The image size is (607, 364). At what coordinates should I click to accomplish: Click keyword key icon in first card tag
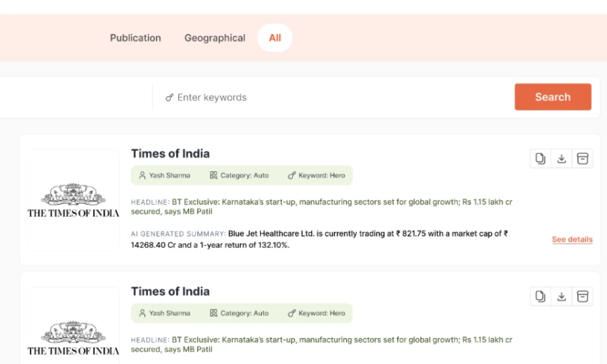[x=291, y=175]
